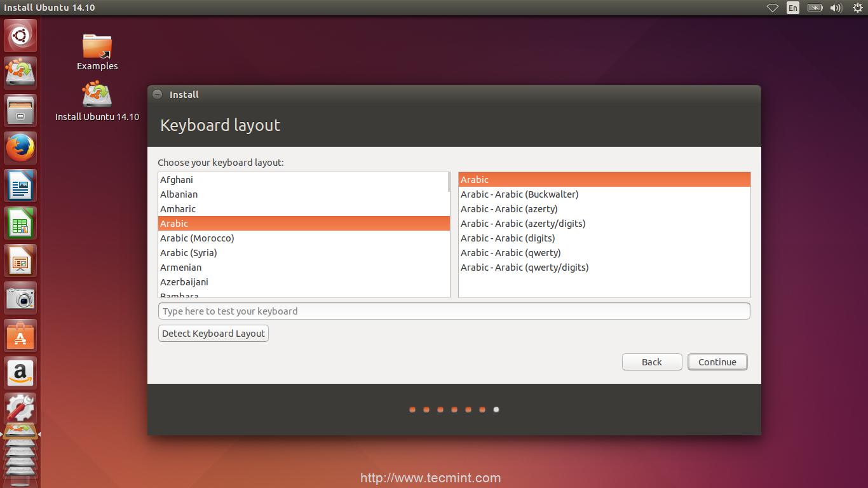Click the Install Ubuntu 14.10 desktop icon
The image size is (868, 488).
[x=97, y=102]
